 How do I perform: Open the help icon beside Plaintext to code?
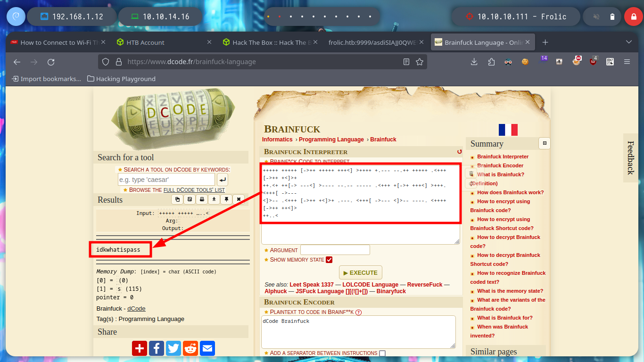358,312
